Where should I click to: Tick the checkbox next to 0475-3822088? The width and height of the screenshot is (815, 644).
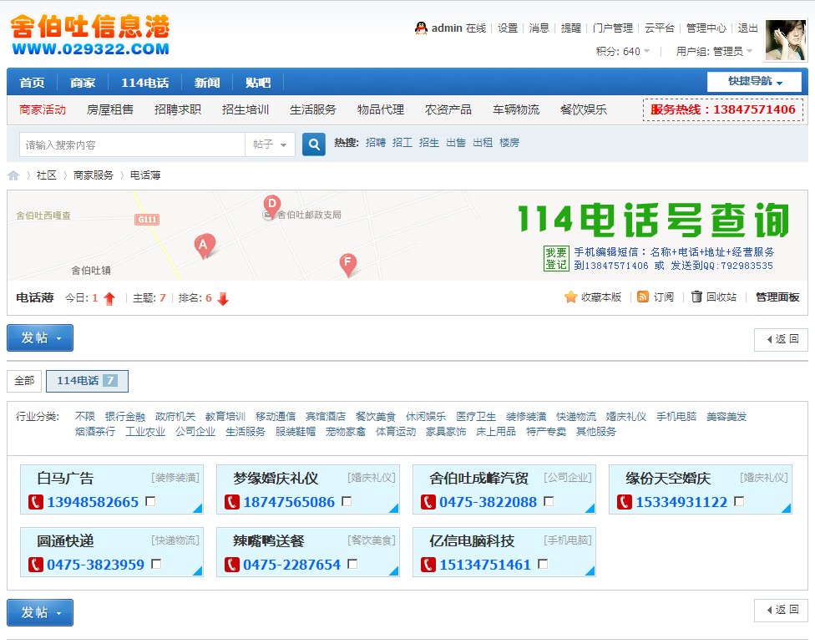click(x=549, y=501)
